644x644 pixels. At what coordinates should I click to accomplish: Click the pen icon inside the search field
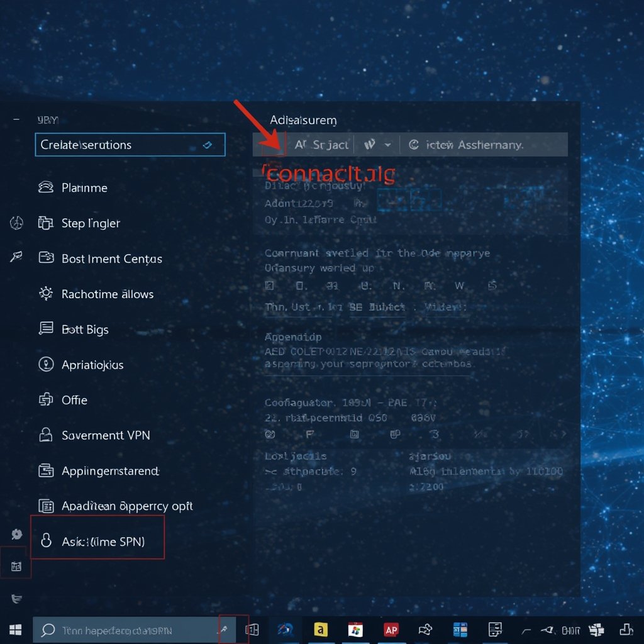[208, 145]
